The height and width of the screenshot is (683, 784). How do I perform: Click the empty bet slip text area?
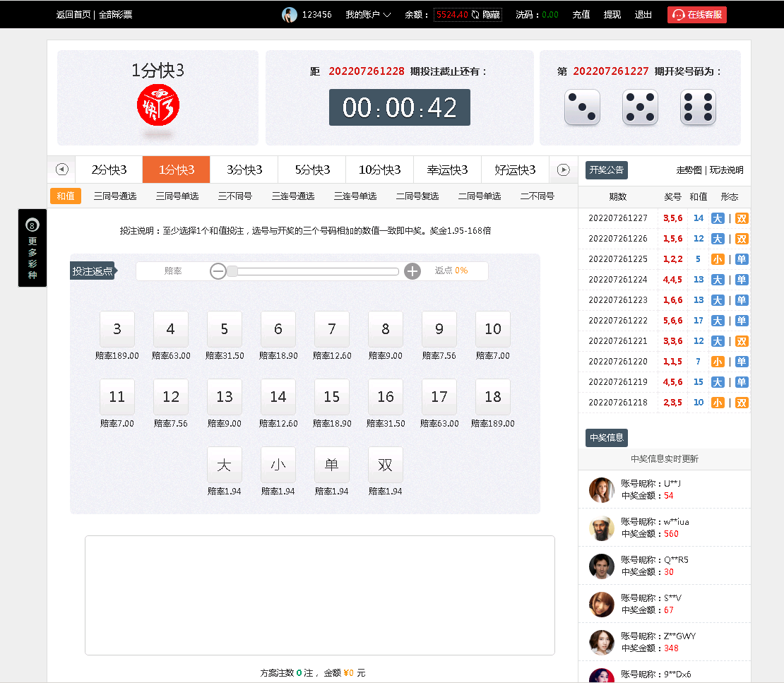319,595
